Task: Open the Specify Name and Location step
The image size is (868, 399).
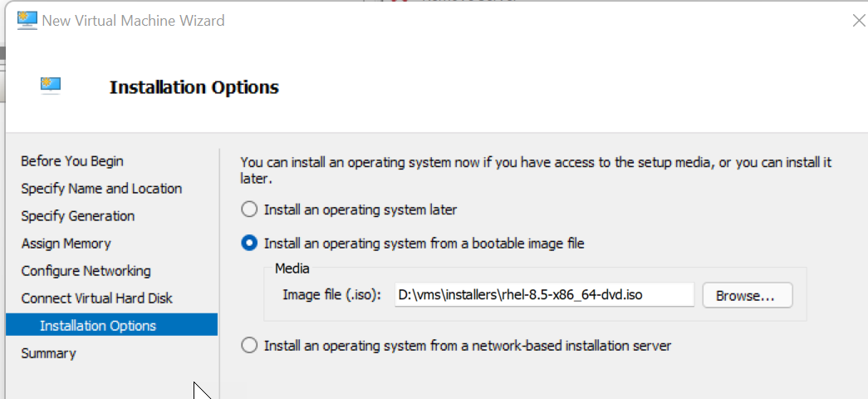Action: (101, 189)
